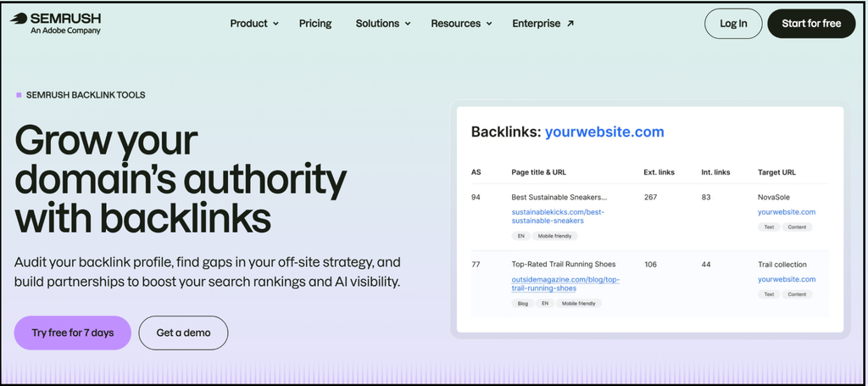Click the Text tag under Trail collection

point(769,294)
